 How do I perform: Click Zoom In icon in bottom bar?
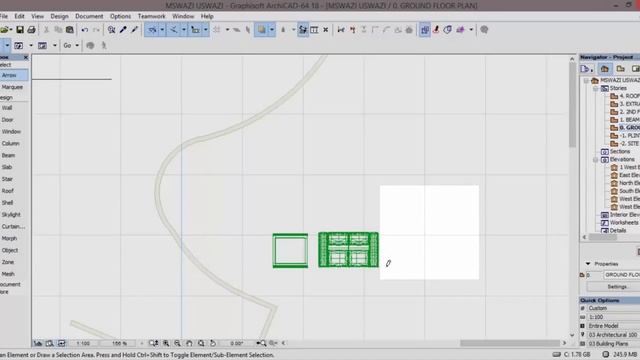pos(166,343)
